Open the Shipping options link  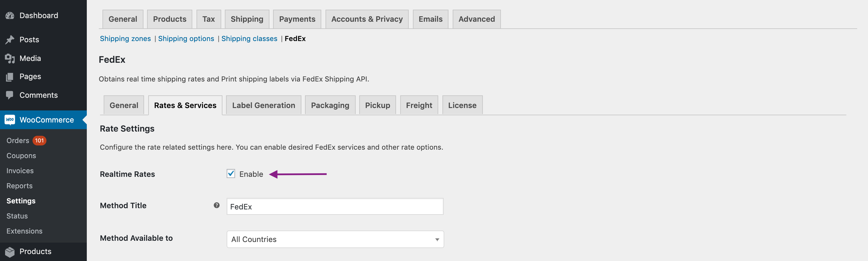[186, 39]
